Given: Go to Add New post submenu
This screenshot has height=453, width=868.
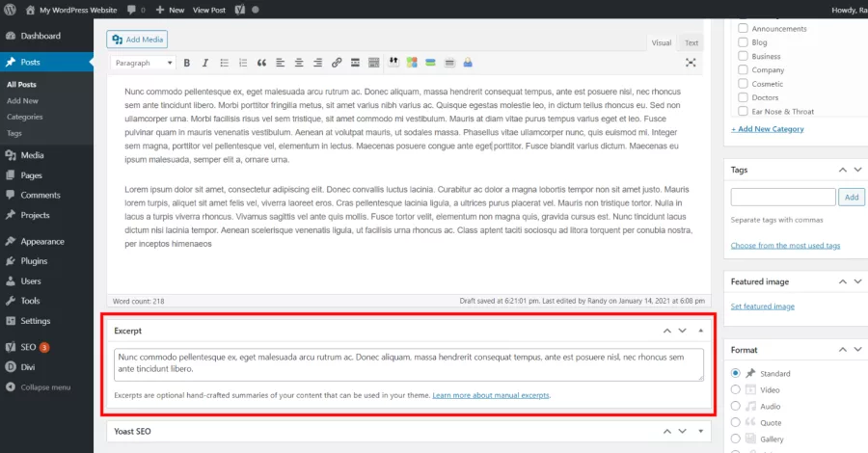Looking at the screenshot, I should pyautogui.click(x=23, y=100).
